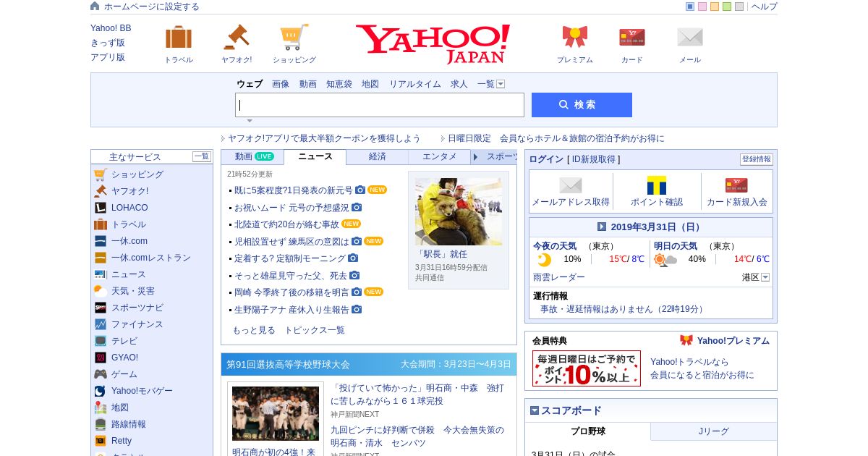Click the sidebar 地図 map icon

tap(101, 408)
